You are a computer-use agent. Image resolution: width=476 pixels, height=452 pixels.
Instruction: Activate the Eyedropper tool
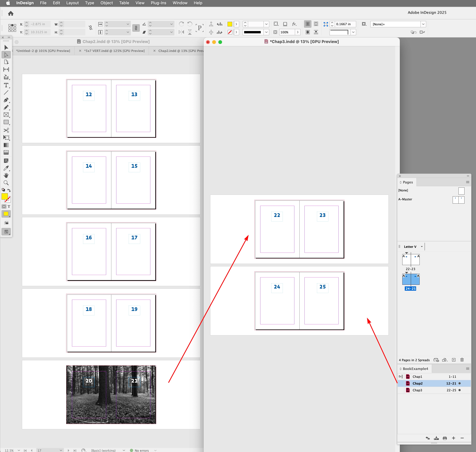coord(6,168)
